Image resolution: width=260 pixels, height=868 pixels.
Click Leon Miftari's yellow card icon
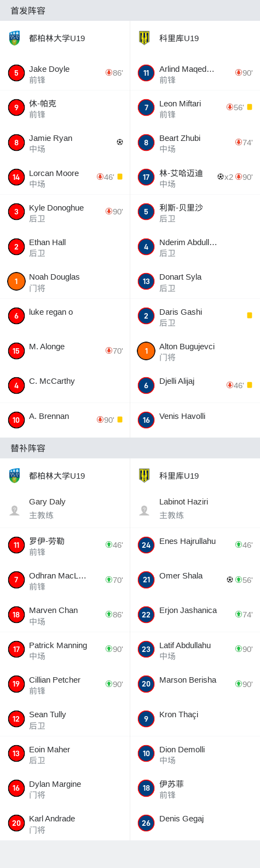(250, 107)
